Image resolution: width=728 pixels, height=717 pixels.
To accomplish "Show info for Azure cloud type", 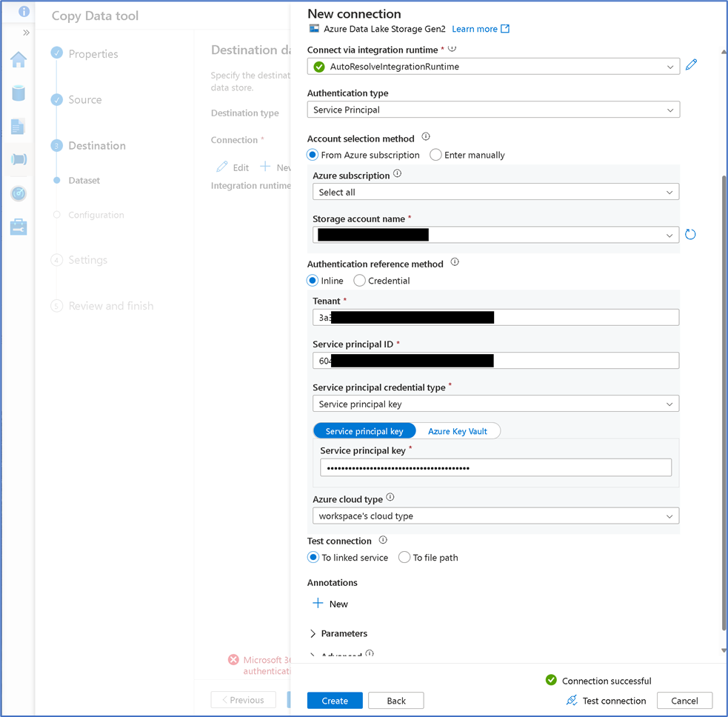I will 390,497.
